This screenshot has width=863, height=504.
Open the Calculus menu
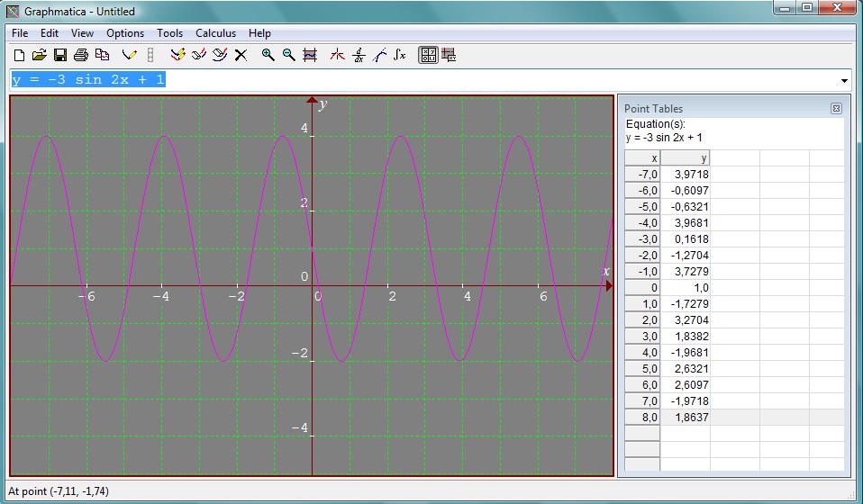click(215, 33)
